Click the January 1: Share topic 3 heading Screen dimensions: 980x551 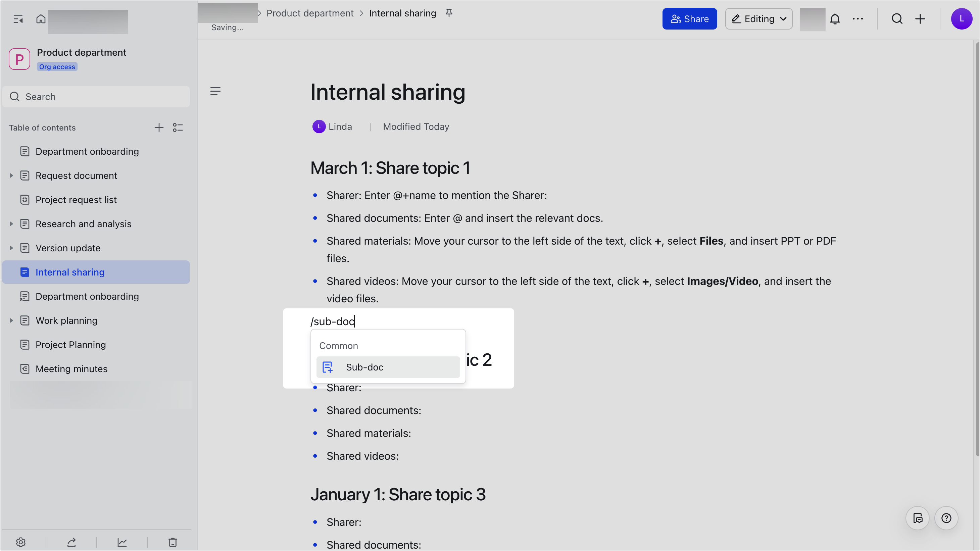(398, 494)
